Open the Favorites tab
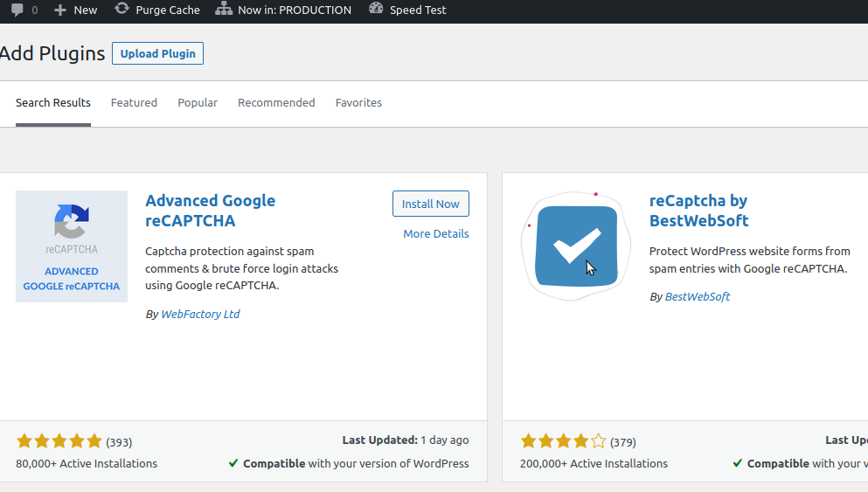The image size is (868, 492). (x=358, y=103)
